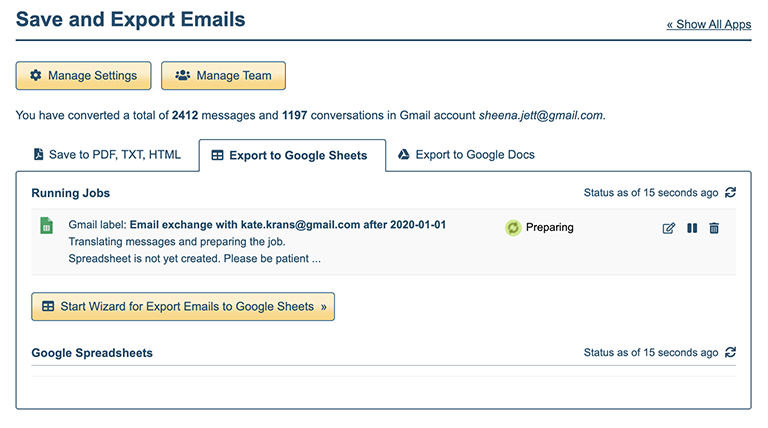Click 'Translating messages and preparing the job' text
The height and width of the screenshot is (428, 768).
177,242
